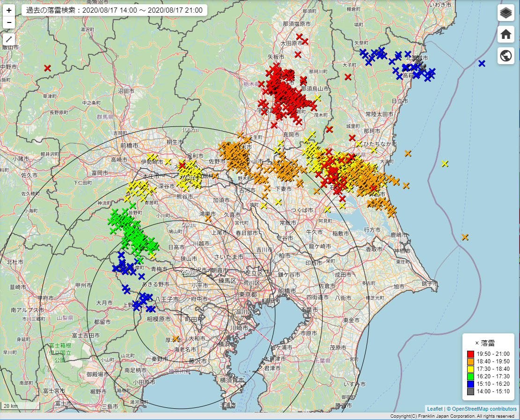Viewport: 520px width, 420px height.
Task: Select the orange lightning marker near 厚木市
Action: tap(176, 338)
